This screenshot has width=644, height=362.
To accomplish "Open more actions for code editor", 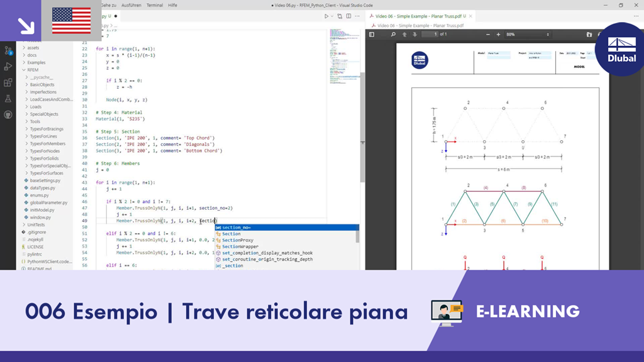I will pyautogui.click(x=357, y=16).
